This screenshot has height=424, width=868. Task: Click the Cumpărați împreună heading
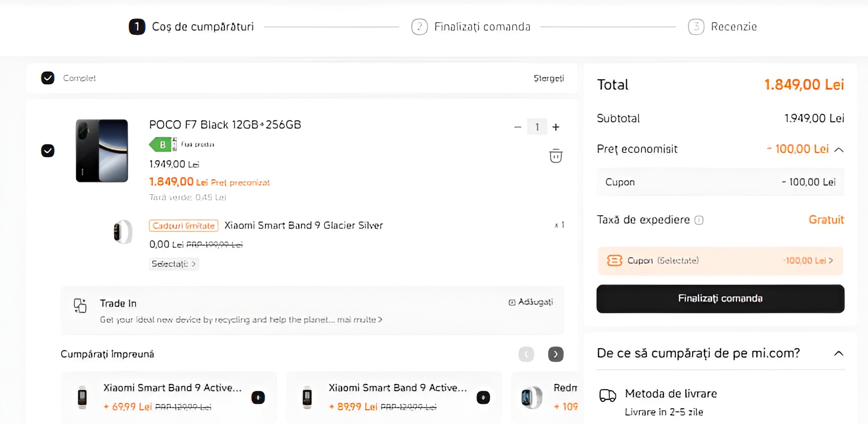pos(107,354)
